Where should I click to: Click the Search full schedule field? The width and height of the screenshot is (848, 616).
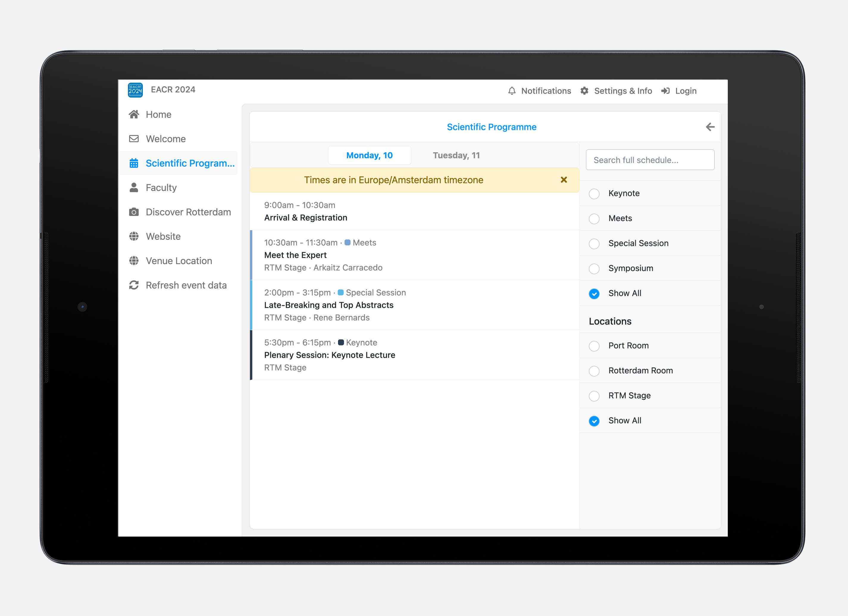click(650, 160)
